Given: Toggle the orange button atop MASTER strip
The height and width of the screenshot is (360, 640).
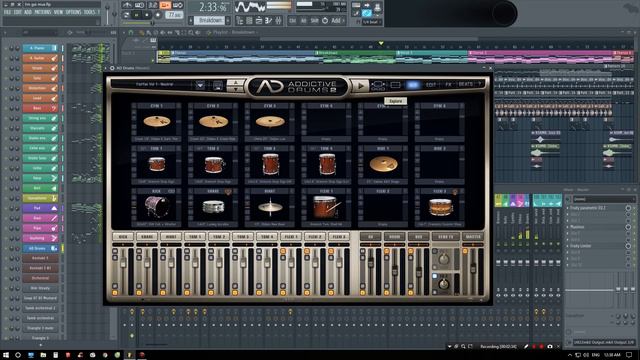Looking at the screenshot, I should pyautogui.click(x=465, y=251).
